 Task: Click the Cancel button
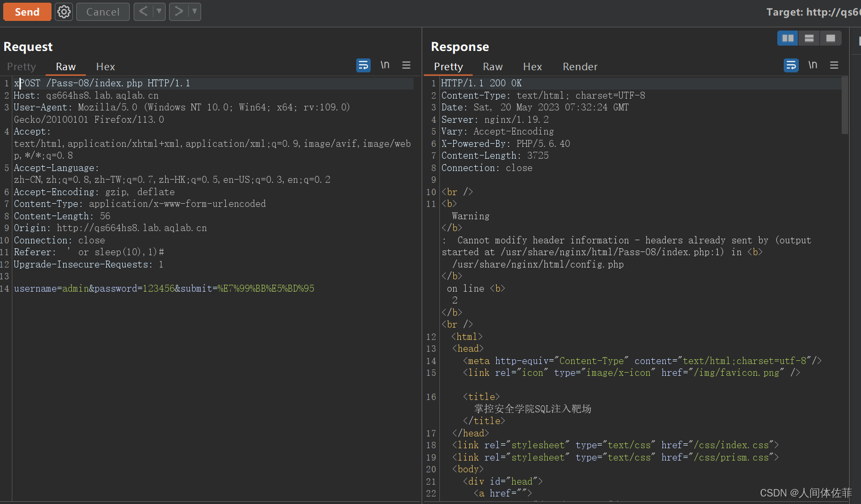coord(103,12)
